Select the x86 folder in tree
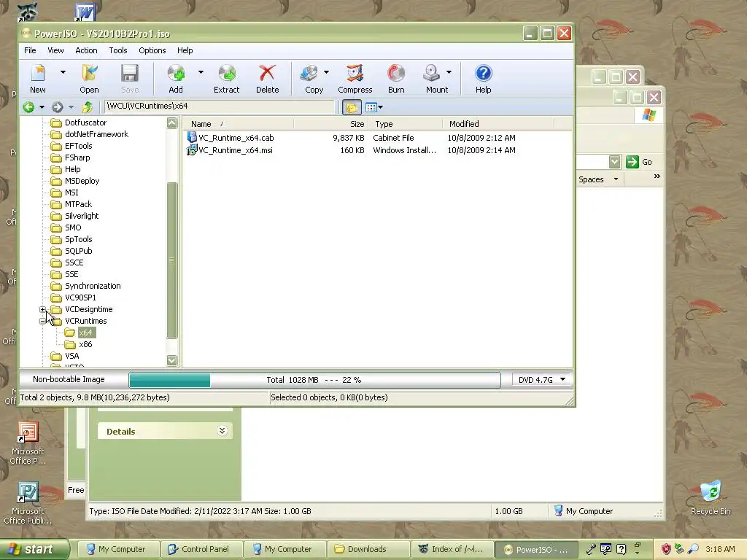747x560 pixels. pos(85,344)
